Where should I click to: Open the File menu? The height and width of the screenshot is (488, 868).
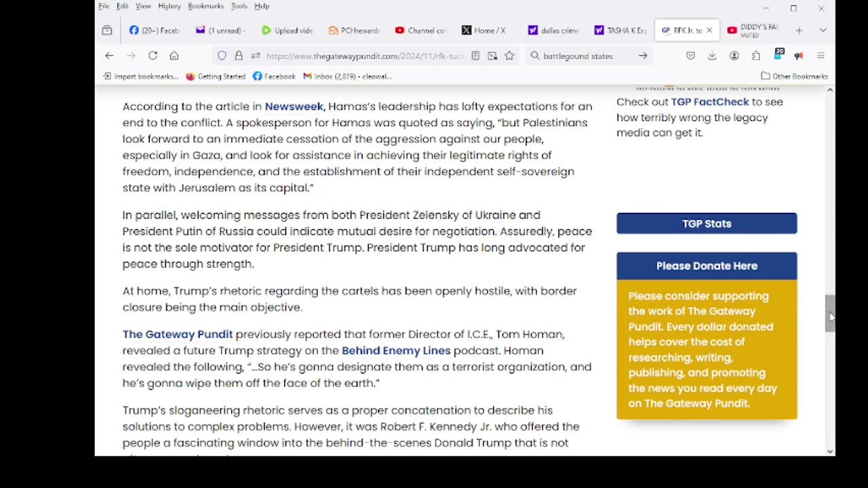pyautogui.click(x=104, y=6)
